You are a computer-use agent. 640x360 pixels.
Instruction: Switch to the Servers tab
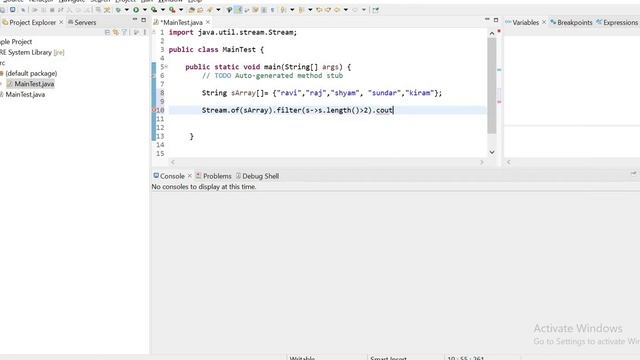click(82, 22)
